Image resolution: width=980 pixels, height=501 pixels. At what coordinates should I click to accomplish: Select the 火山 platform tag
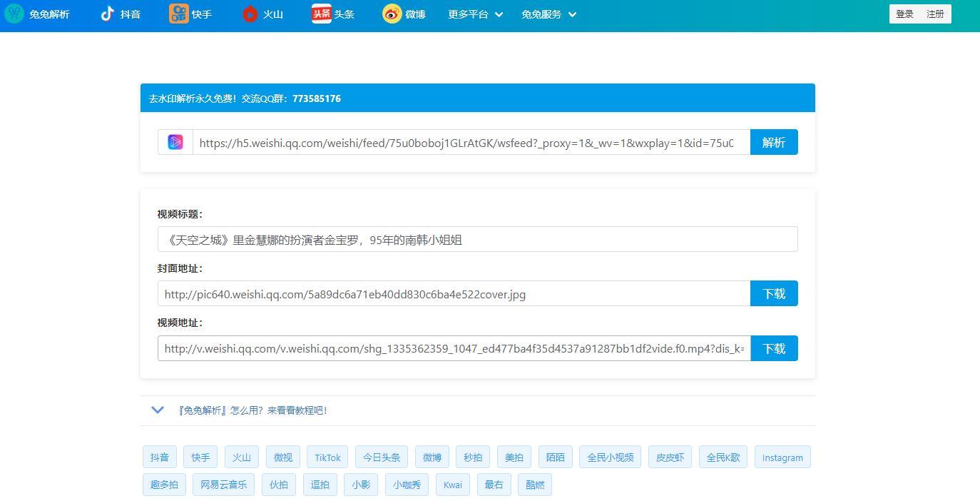tap(242, 457)
